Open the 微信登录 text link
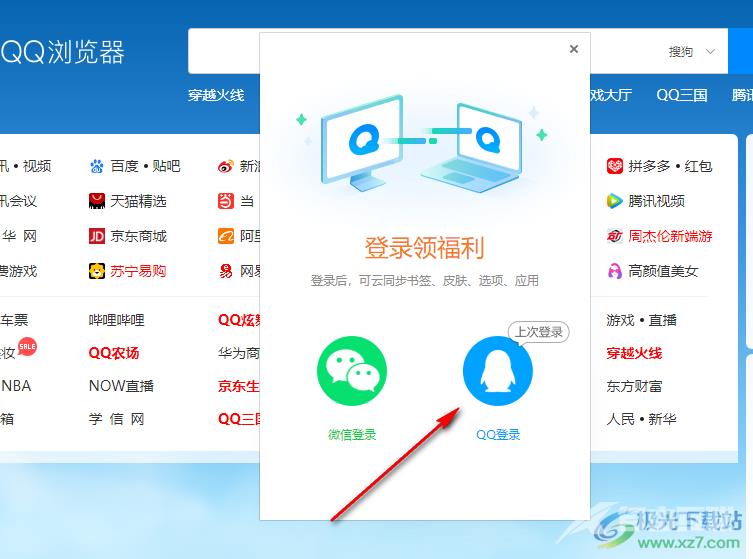Viewport: 753px width, 559px height. tap(352, 435)
